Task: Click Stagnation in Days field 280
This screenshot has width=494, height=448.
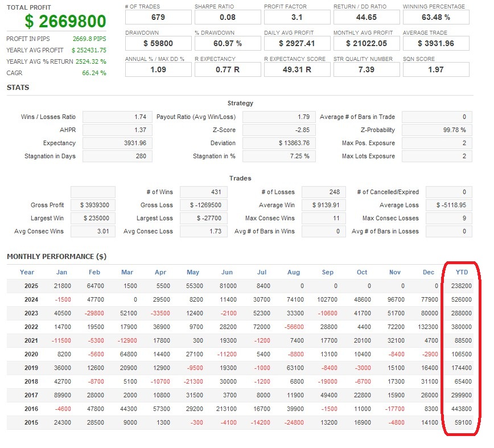Action: [117, 157]
